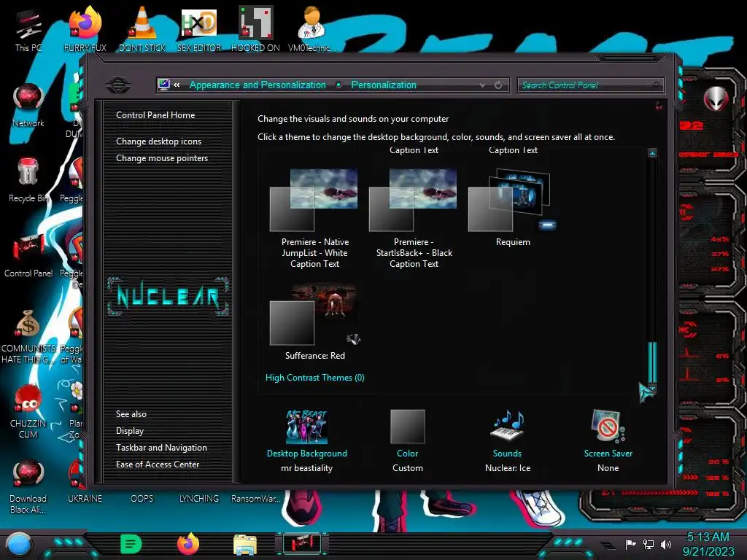This screenshot has height=560, width=747.
Task: Open OOPS desktop shortcut
Action: click(142, 498)
